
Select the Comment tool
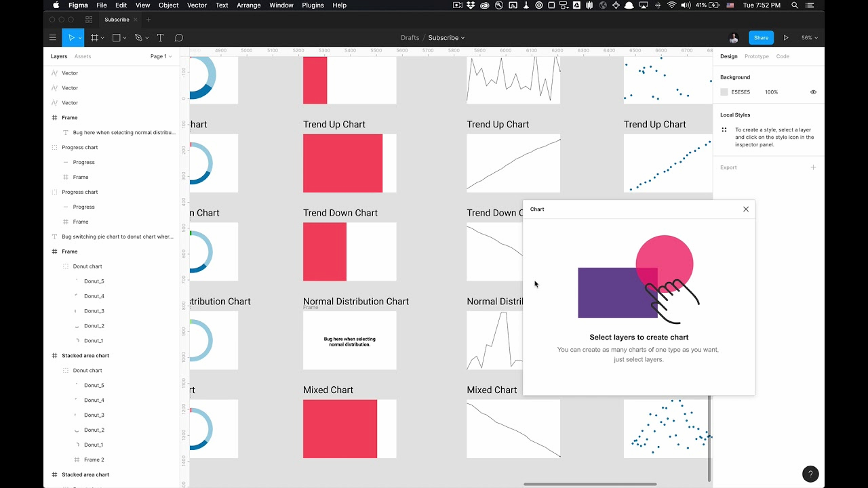click(x=179, y=38)
